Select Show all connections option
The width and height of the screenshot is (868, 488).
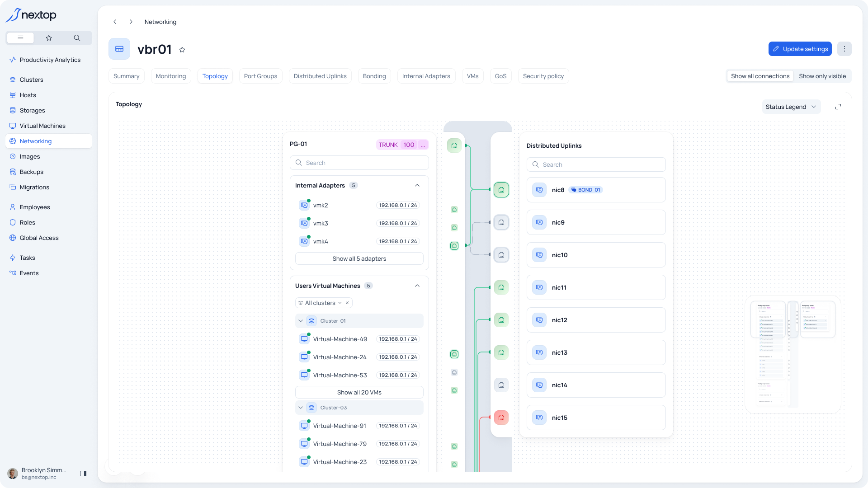tap(760, 76)
